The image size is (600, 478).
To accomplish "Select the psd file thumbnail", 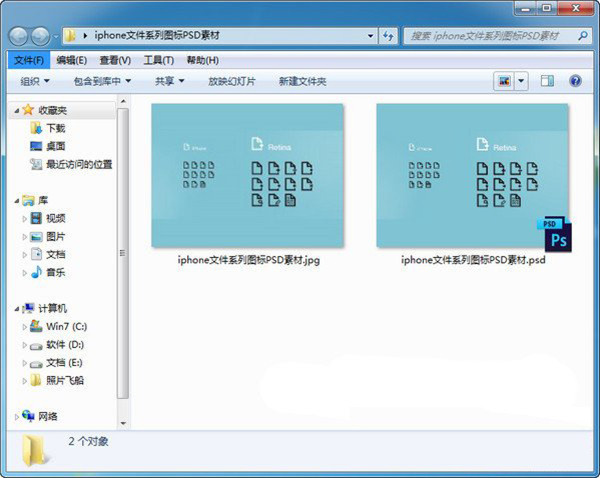I will (473, 175).
